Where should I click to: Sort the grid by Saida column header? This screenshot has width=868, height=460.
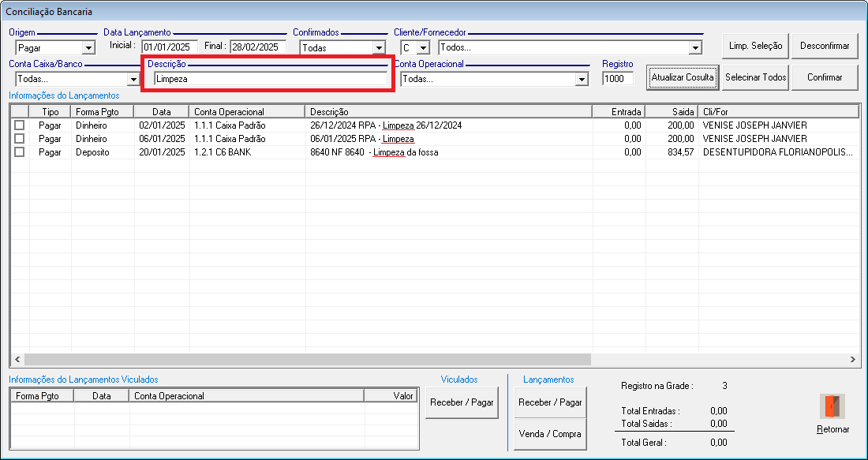(x=672, y=112)
